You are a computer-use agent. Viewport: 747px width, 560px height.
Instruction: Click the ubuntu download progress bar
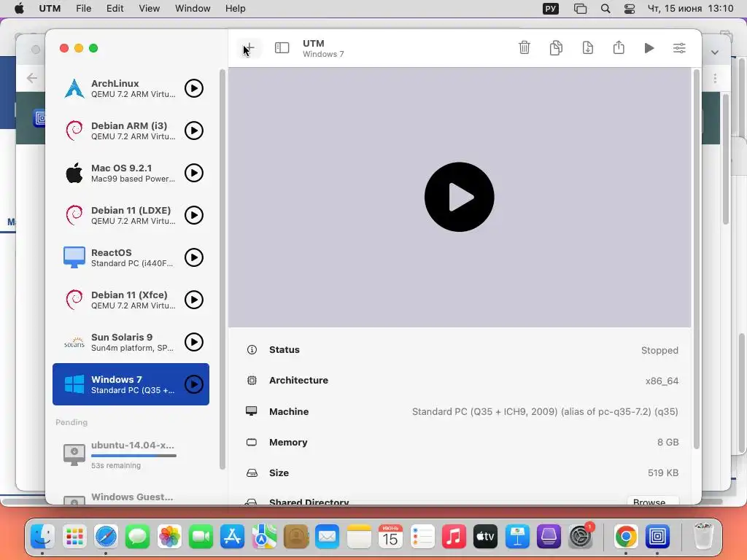[134, 456]
